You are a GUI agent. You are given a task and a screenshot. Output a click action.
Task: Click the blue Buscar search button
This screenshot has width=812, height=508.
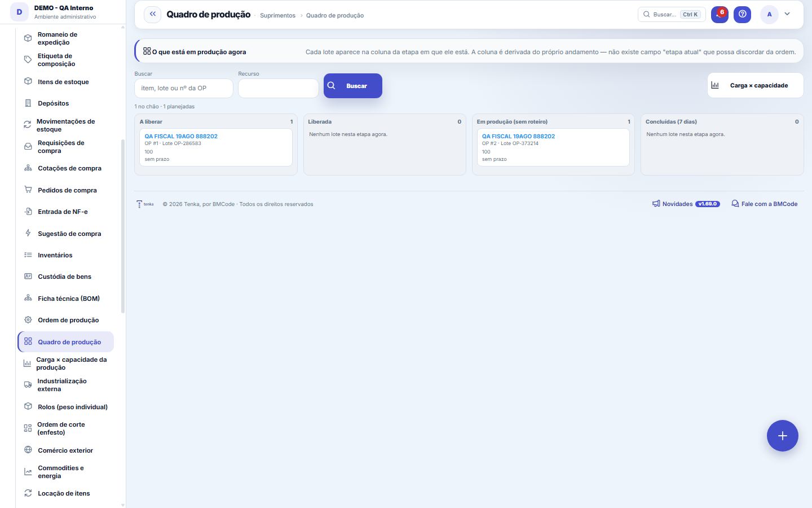point(353,86)
